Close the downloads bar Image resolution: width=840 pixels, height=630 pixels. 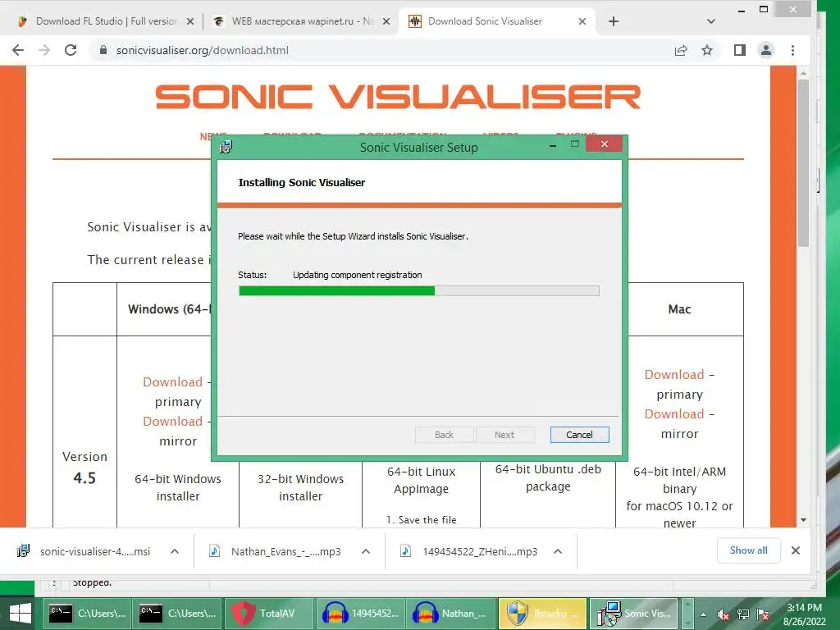coord(796,550)
